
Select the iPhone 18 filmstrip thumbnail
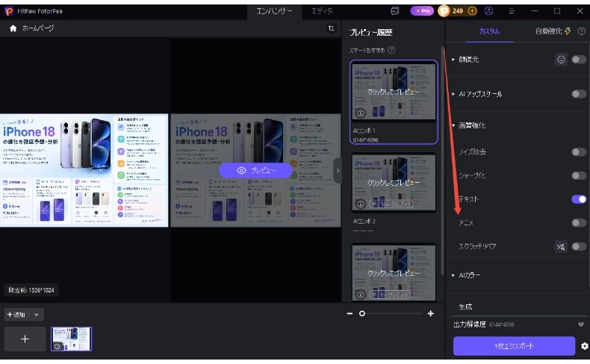click(71, 339)
